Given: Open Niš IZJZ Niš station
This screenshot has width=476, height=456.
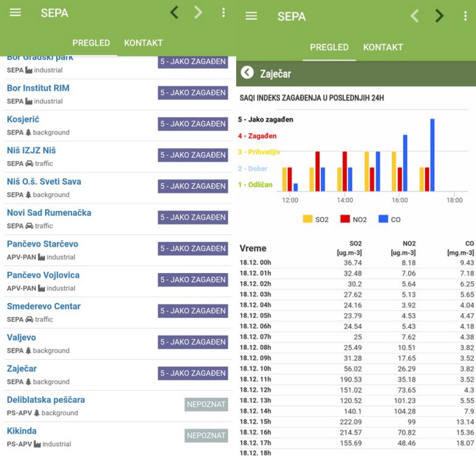Looking at the screenshot, I should (x=31, y=151).
